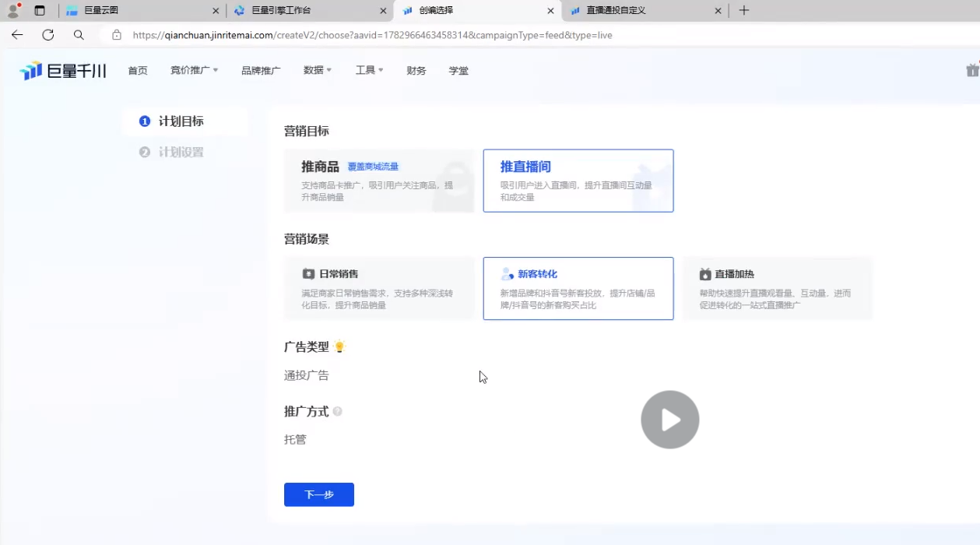Reload the page with refresh icon
This screenshot has width=980, height=545.
pos(48,35)
